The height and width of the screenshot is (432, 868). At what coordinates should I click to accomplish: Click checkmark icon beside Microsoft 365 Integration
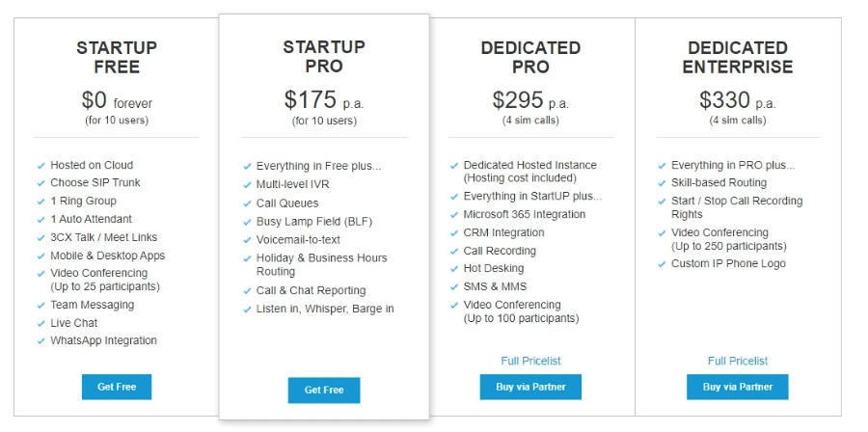point(454,215)
